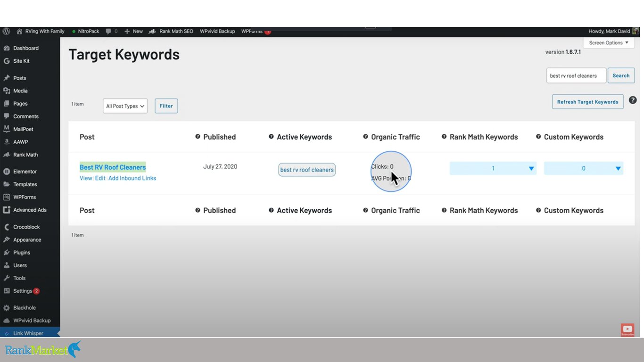Open Howdy, Mark David account menu
This screenshot has width=644, height=362.
coord(609,32)
